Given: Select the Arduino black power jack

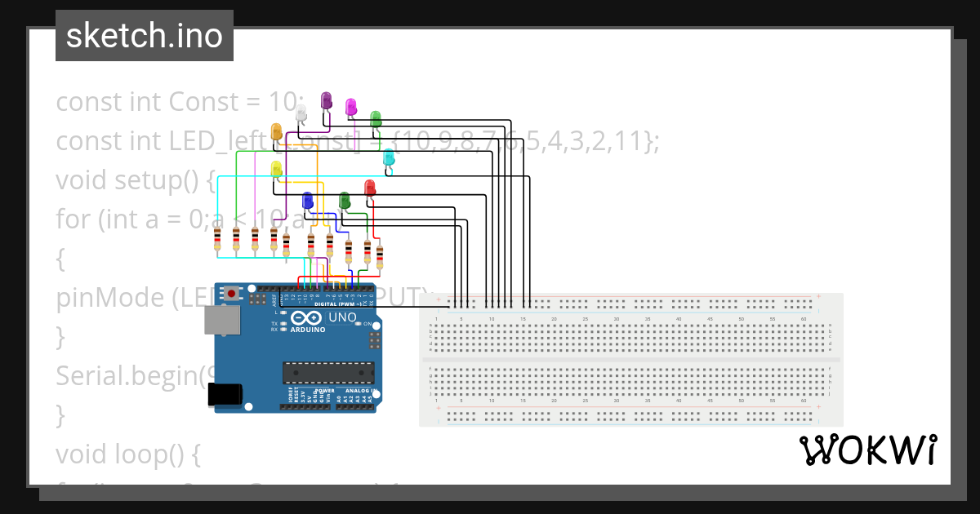Looking at the screenshot, I should 226,395.
